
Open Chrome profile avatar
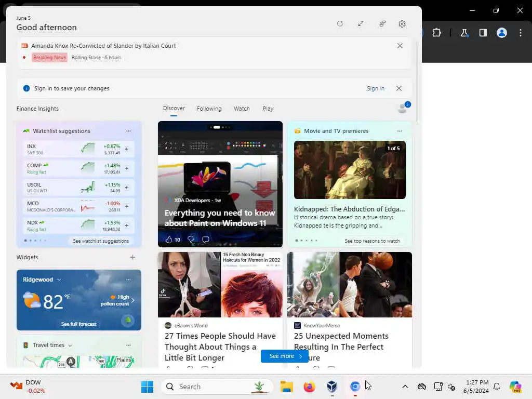pos(502,33)
